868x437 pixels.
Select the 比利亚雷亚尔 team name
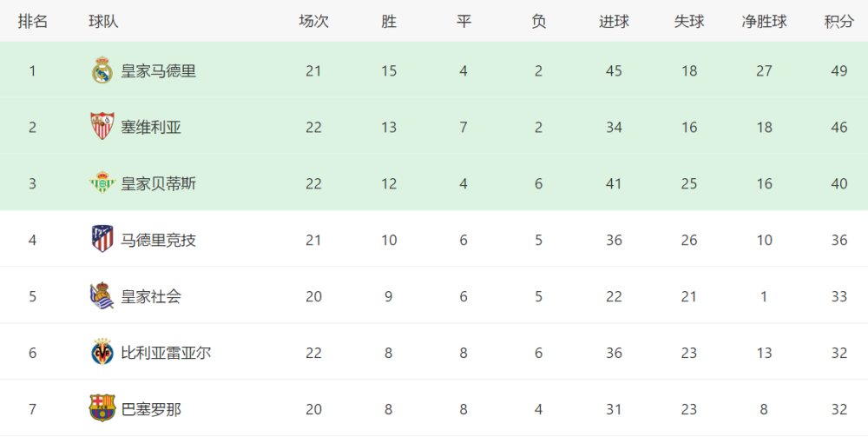(x=166, y=353)
